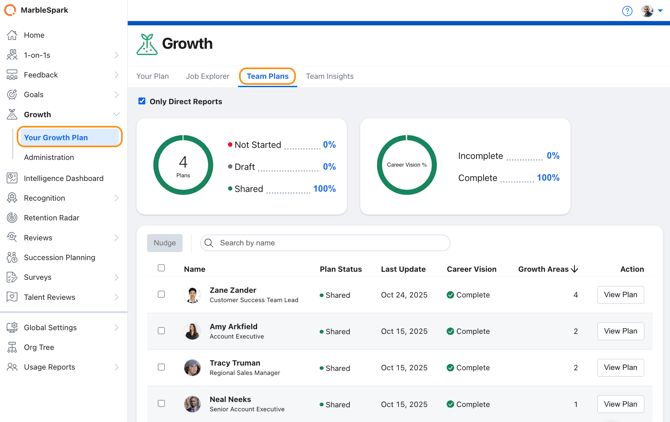Open Retention Radar from sidebar icon
This screenshot has width=670, height=422.
coord(12,218)
